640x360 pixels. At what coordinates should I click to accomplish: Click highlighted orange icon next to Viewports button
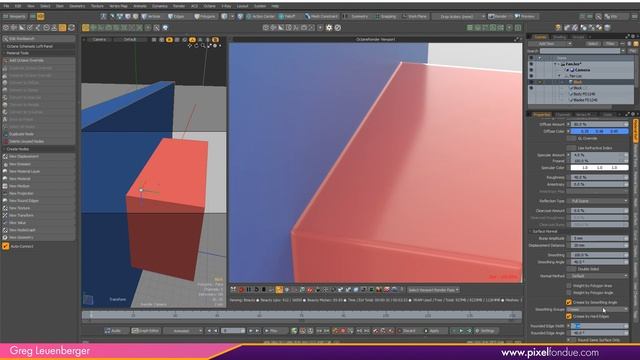(x=40, y=17)
